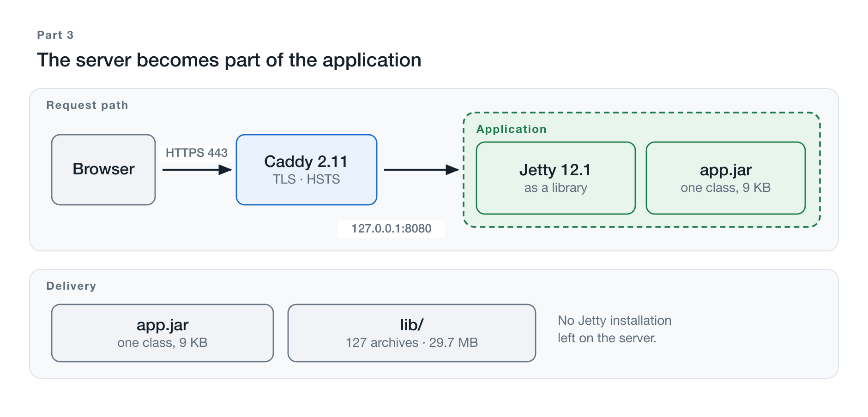Click the app.jar box under Delivery

[163, 333]
